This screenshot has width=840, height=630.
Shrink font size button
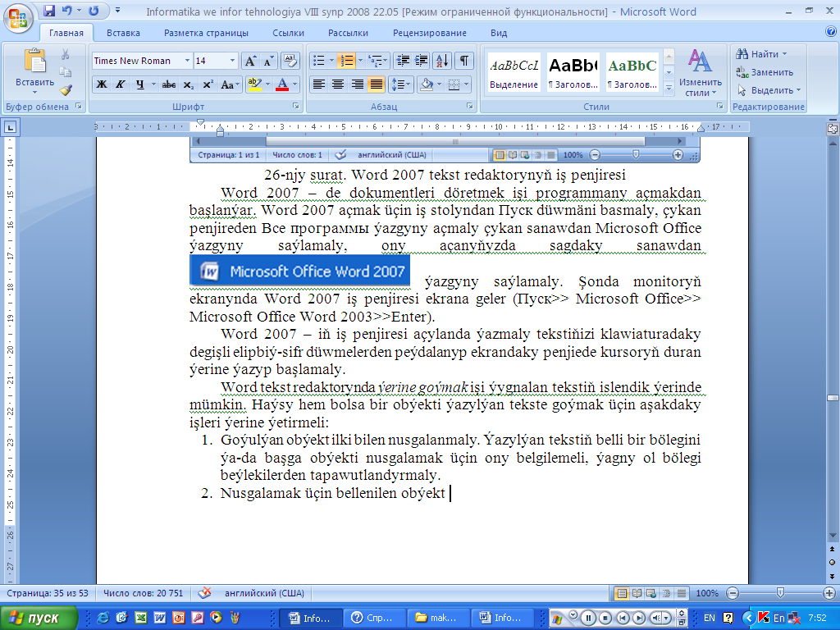tap(268, 61)
